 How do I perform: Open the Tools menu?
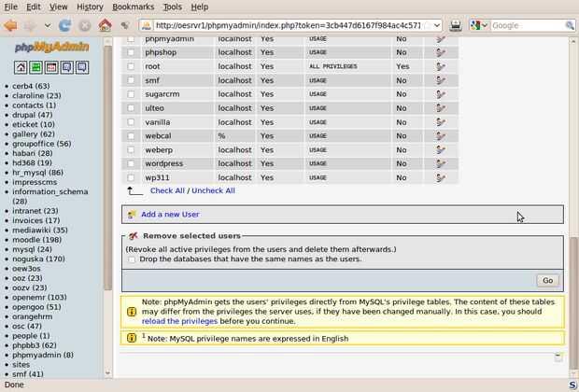click(x=173, y=7)
